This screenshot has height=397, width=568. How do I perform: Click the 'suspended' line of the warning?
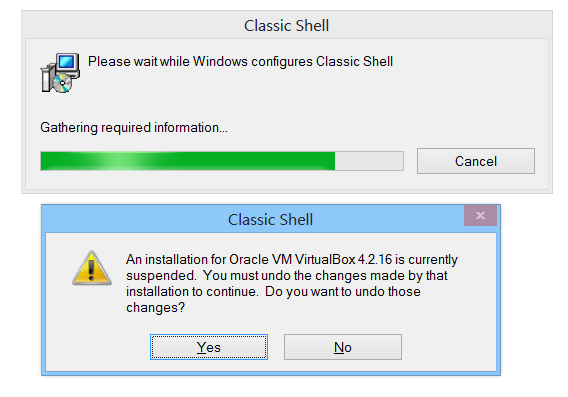287,276
